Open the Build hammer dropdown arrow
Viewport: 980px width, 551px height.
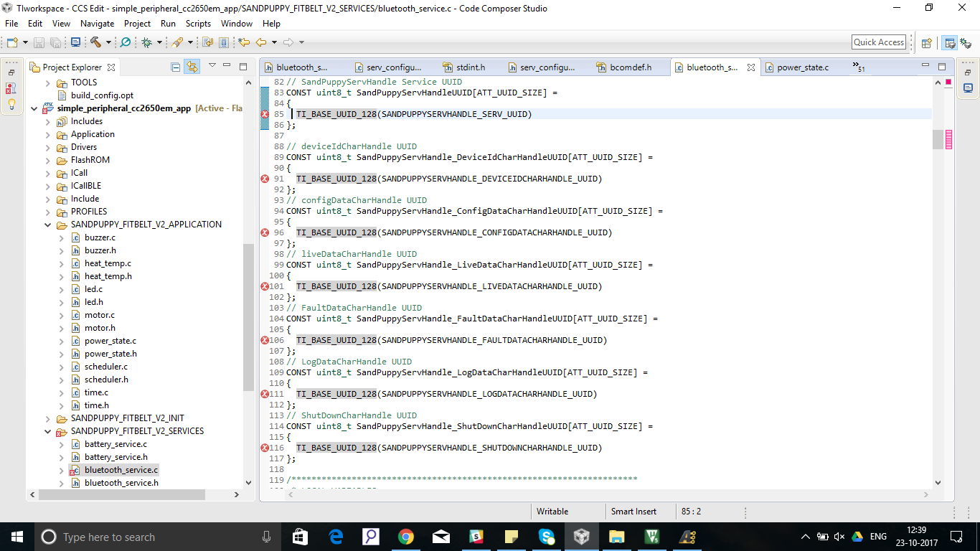tap(108, 42)
